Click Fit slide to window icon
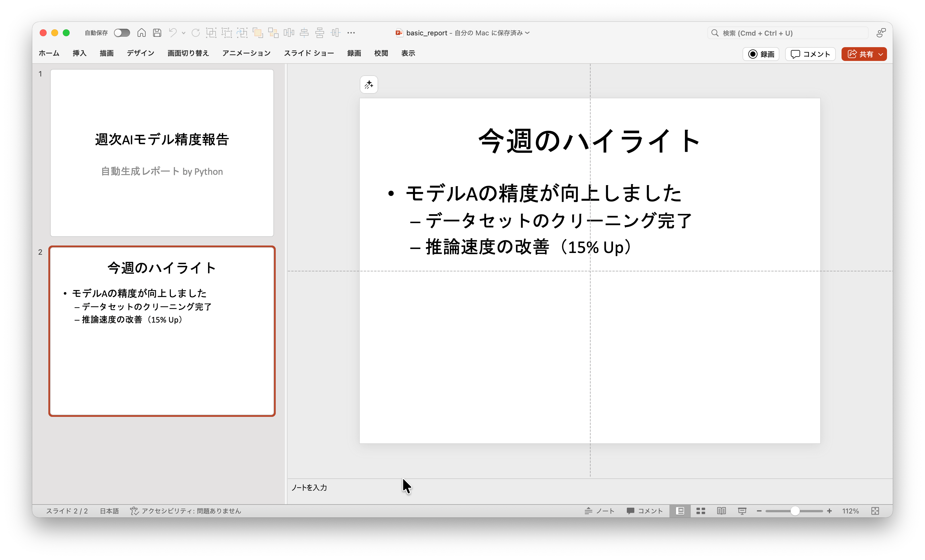 875,511
